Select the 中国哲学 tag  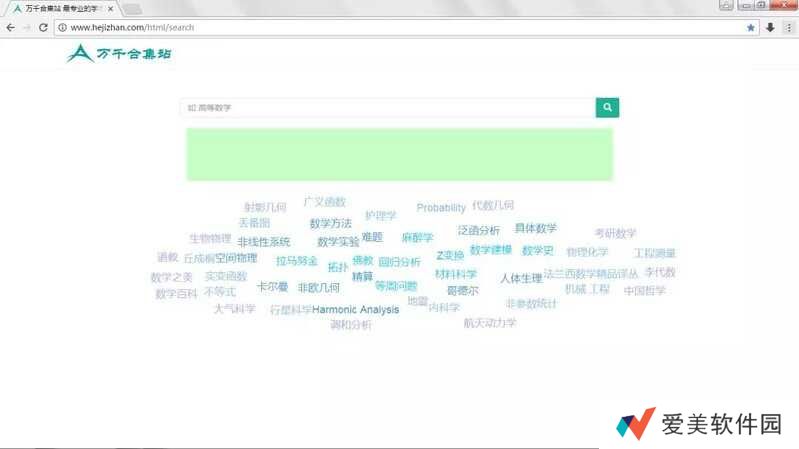pos(645,290)
